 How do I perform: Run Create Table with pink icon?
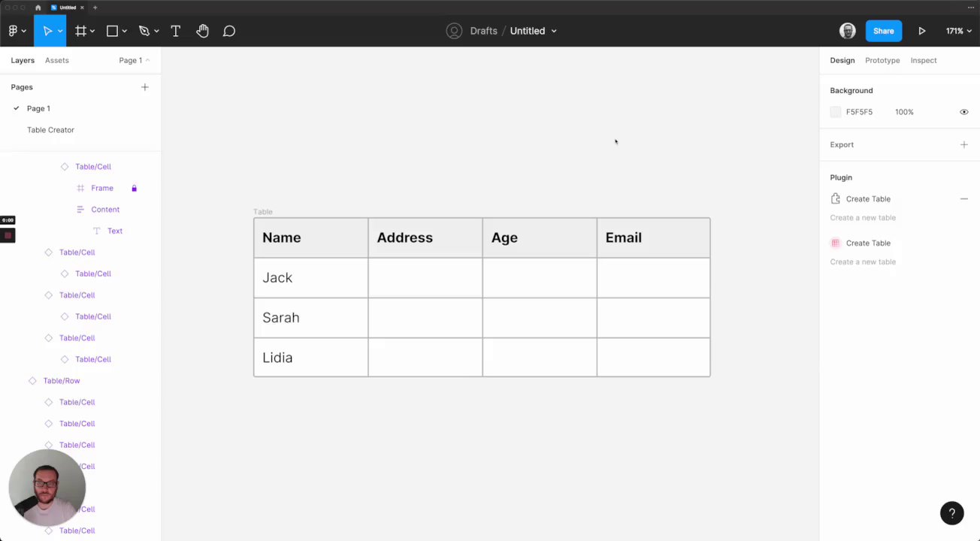tap(868, 243)
